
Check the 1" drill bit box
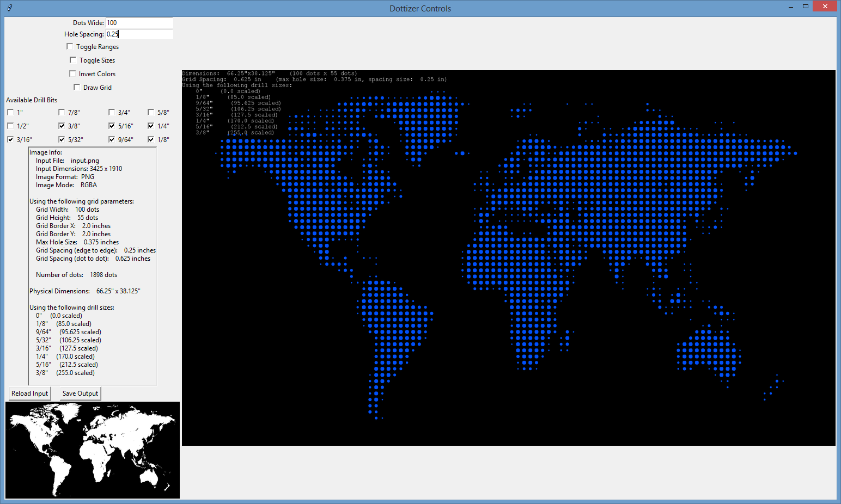point(10,113)
